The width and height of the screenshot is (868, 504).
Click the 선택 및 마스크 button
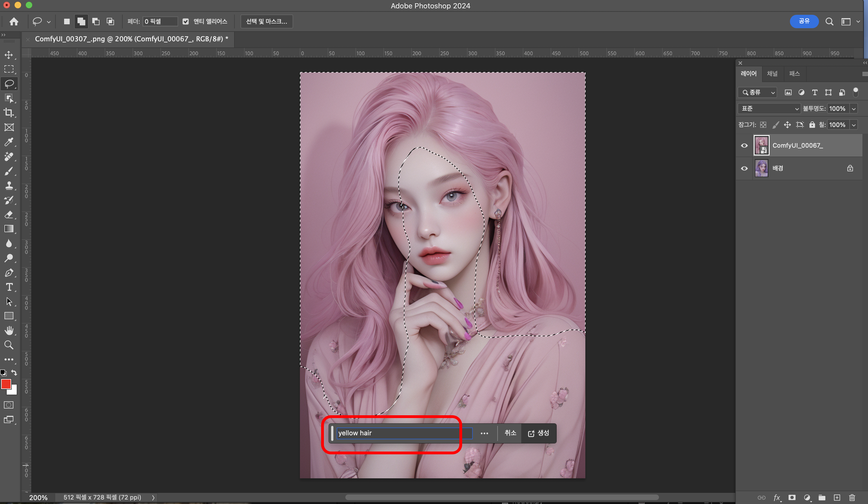(266, 21)
